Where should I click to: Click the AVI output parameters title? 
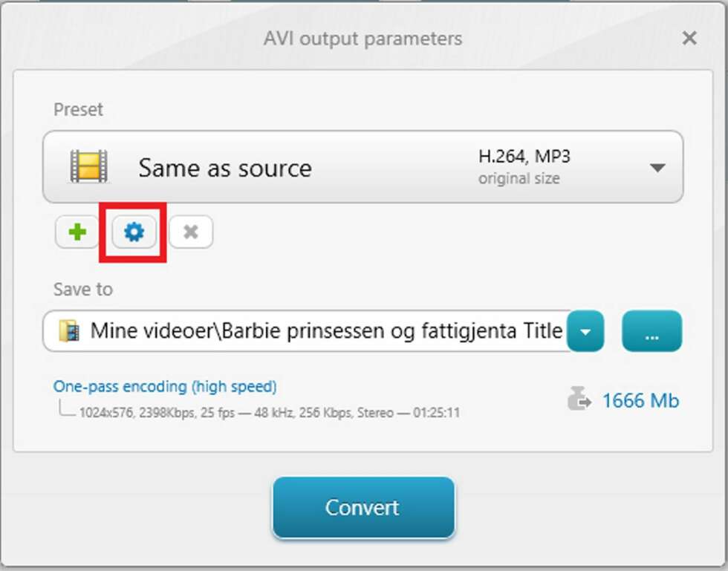pyautogui.click(x=363, y=39)
